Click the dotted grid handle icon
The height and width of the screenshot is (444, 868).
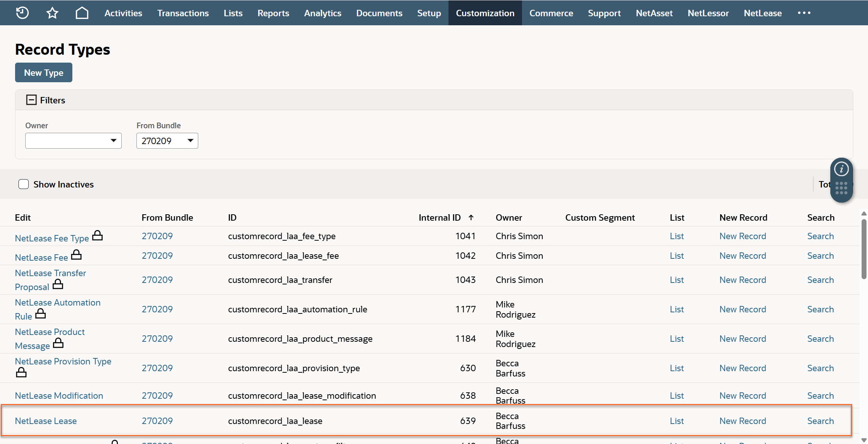tap(841, 188)
